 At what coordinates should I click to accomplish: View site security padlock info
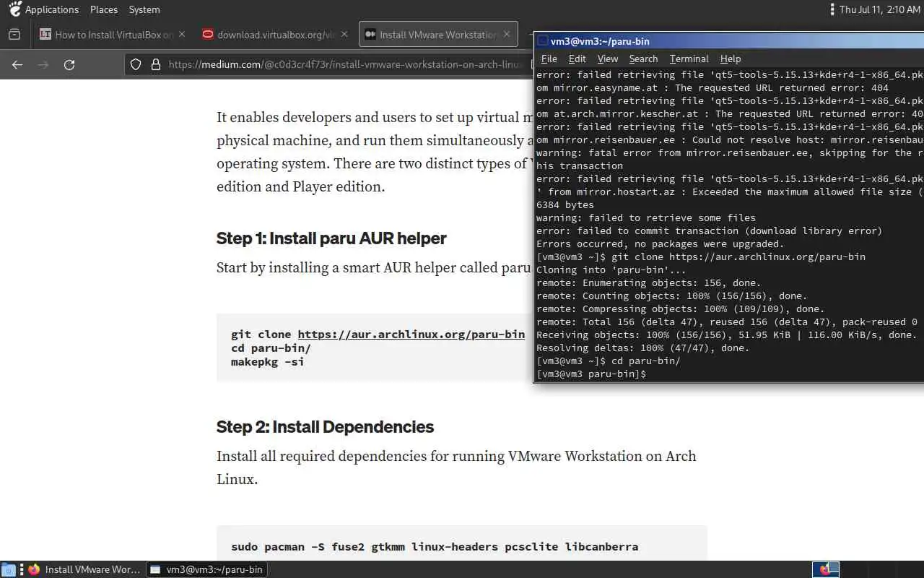(x=155, y=64)
